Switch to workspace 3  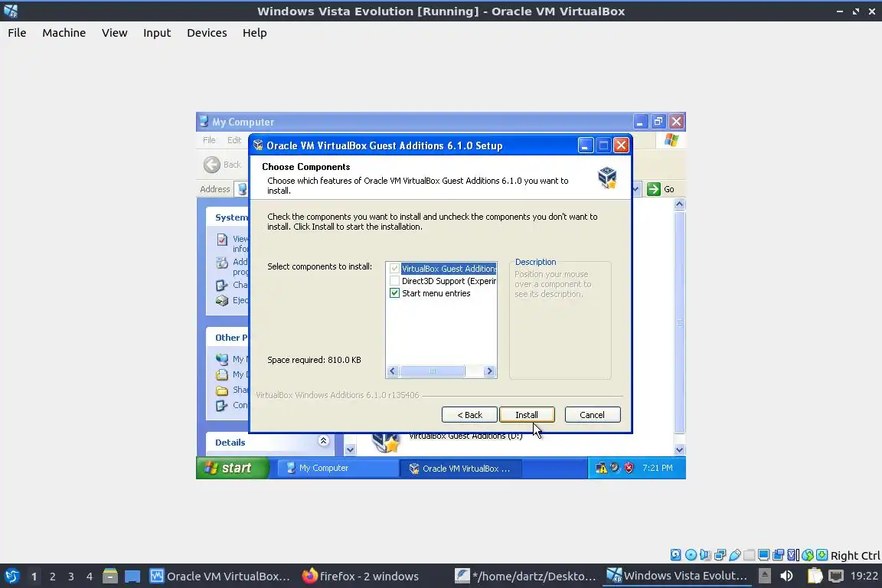click(x=71, y=577)
